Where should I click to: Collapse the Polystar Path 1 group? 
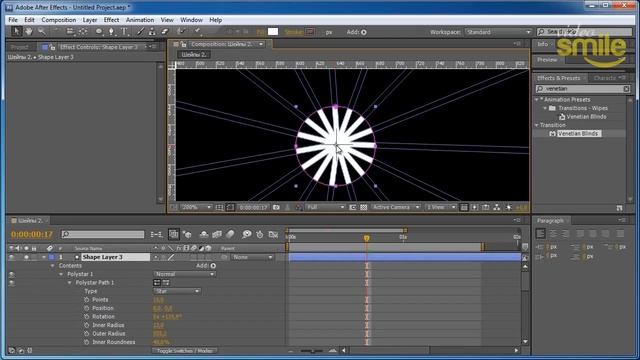(69, 283)
